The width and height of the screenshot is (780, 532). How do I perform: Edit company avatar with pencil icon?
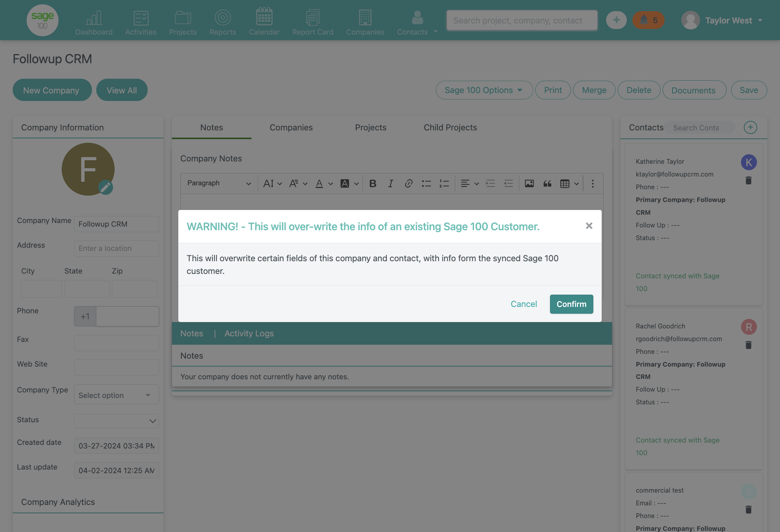coord(105,187)
